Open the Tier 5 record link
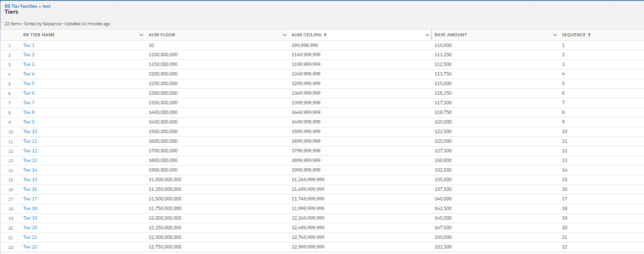The image size is (644, 254). [x=29, y=84]
